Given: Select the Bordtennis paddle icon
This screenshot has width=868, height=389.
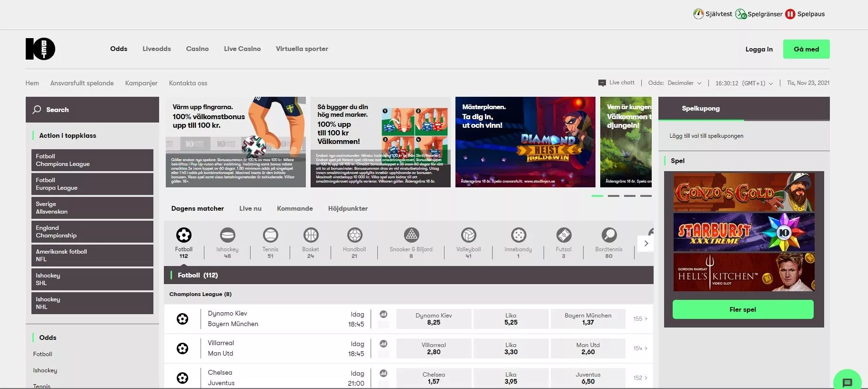Looking at the screenshot, I should click(x=609, y=235).
